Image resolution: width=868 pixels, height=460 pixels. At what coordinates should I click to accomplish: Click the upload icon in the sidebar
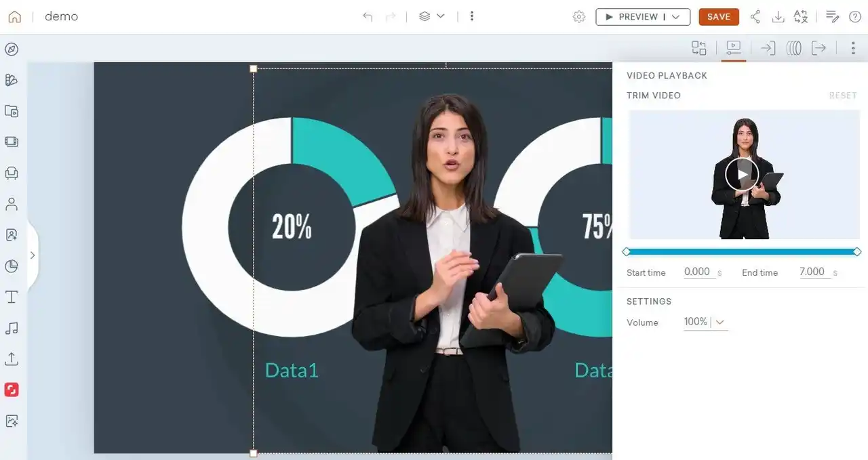(12, 358)
